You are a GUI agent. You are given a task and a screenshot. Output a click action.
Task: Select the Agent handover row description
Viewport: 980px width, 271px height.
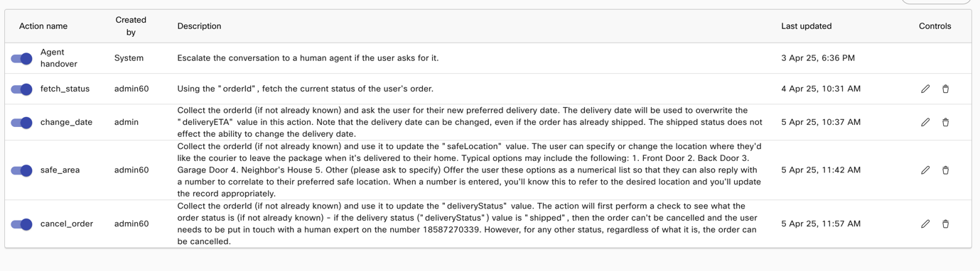pyautogui.click(x=308, y=58)
